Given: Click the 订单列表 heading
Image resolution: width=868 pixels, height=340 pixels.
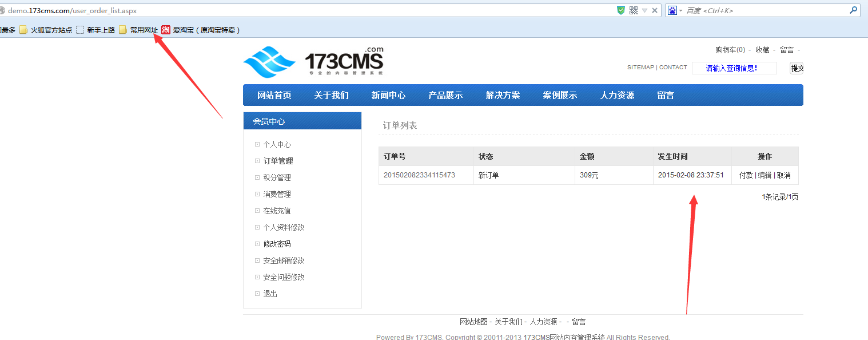Looking at the screenshot, I should click(x=400, y=125).
